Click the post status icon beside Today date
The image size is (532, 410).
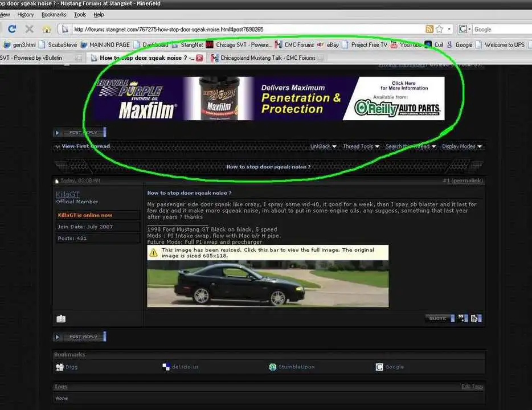pyautogui.click(x=56, y=182)
